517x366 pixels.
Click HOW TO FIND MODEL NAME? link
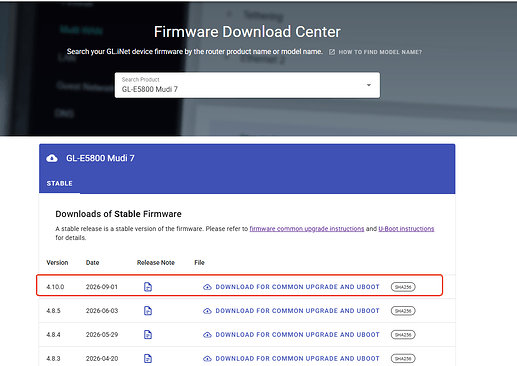(380, 52)
